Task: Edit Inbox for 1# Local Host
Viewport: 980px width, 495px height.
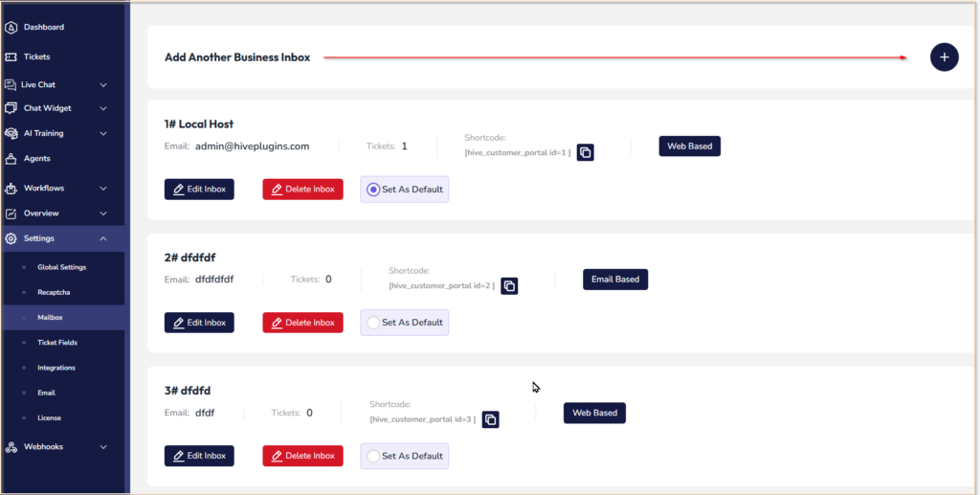Action: [x=199, y=190]
